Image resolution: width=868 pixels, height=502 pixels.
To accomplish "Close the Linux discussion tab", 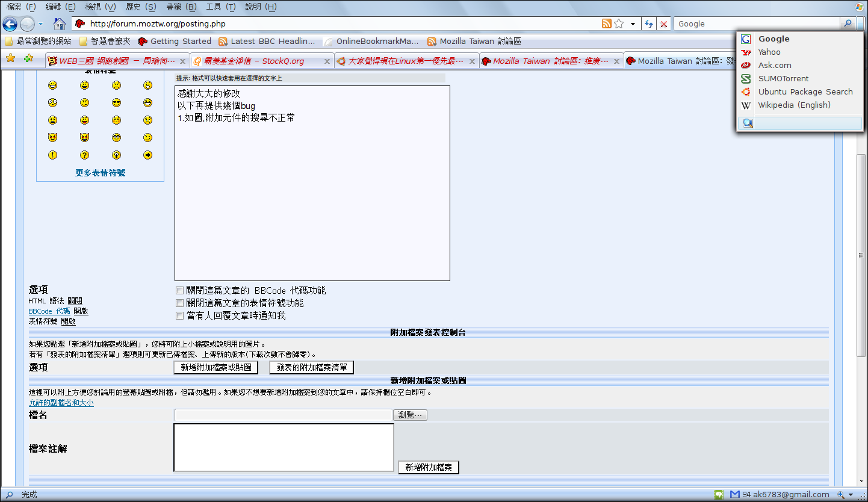I will (473, 61).
